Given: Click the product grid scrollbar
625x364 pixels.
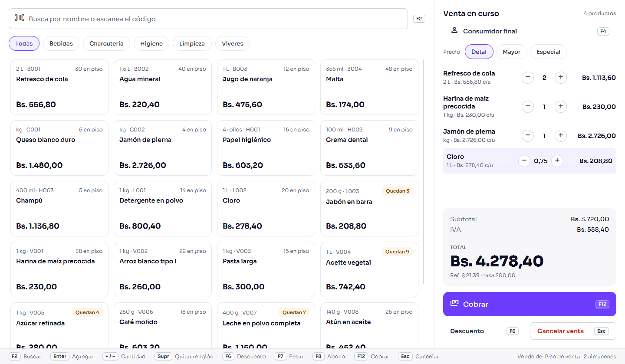Looking at the screenshot, I should [423, 172].
